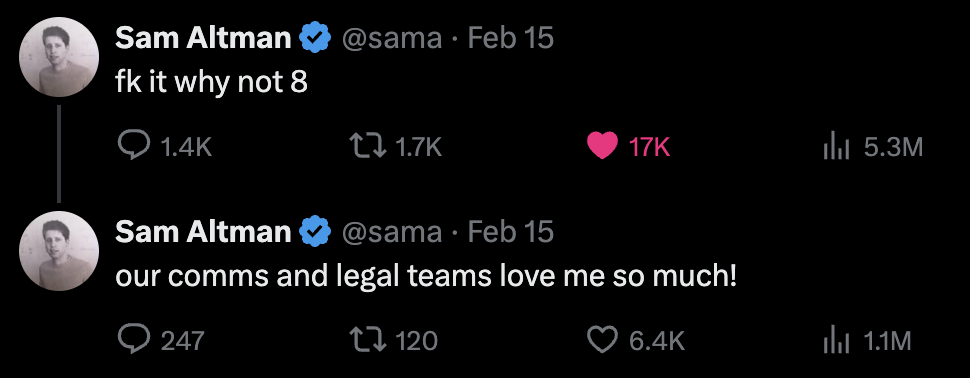Screen dimensions: 970x378
Task: Click the @sama handle on second tweet
Action: pyautogui.click(x=392, y=233)
